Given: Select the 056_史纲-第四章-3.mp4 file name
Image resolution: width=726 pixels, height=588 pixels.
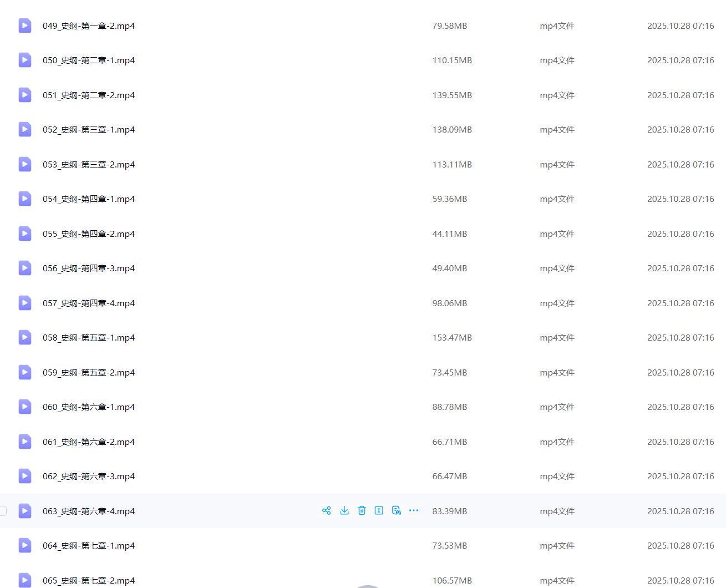Looking at the screenshot, I should (89, 268).
